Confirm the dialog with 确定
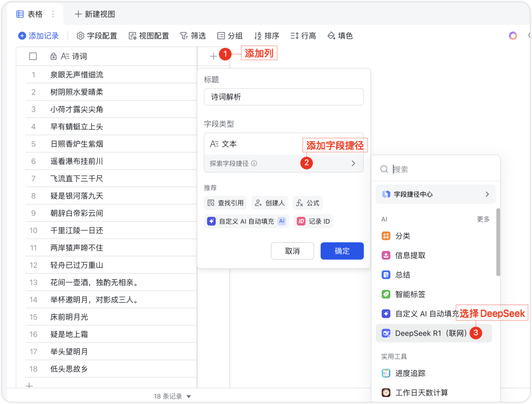Image resolution: width=532 pixels, height=404 pixels. (342, 251)
